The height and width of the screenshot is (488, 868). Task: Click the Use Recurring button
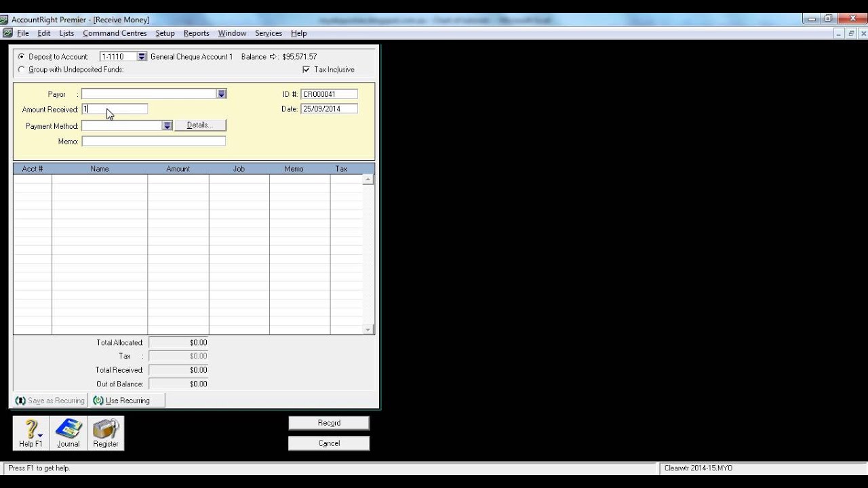tap(127, 401)
